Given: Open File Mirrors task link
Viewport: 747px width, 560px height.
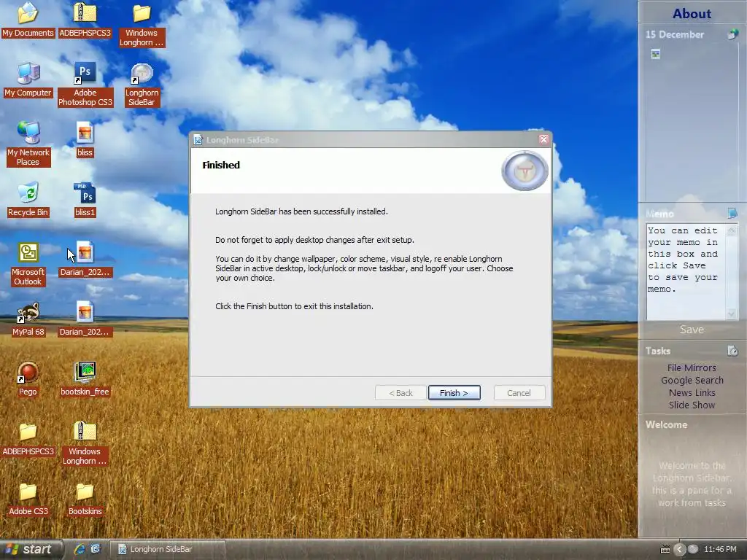Looking at the screenshot, I should click(692, 367).
